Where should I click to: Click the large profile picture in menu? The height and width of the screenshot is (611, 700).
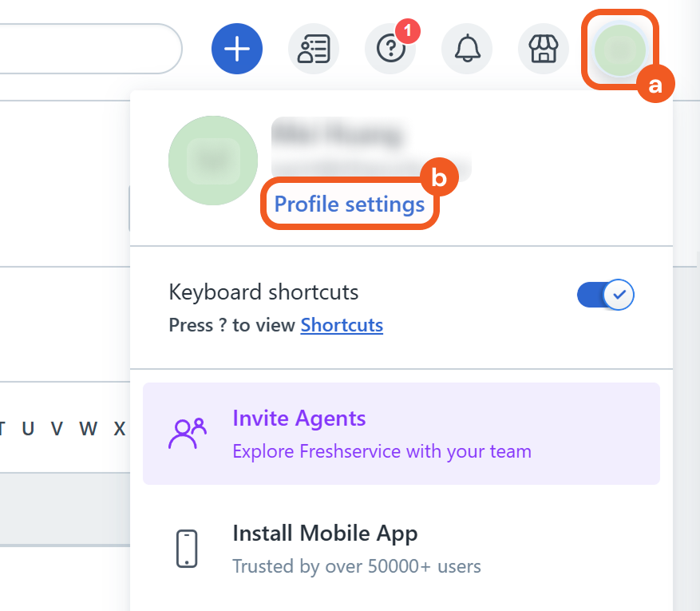[213, 161]
